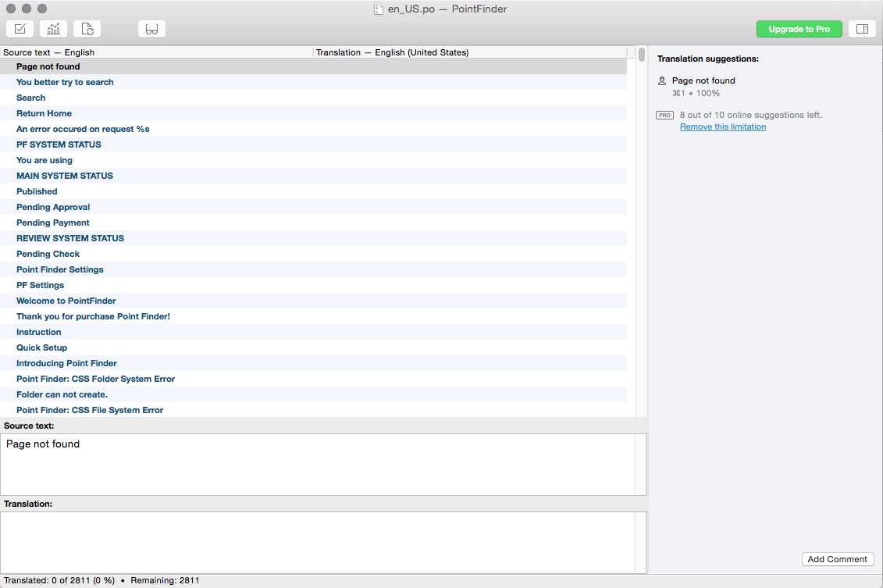Click the Update catalog refresh icon
The width and height of the screenshot is (883, 588).
[x=87, y=29]
